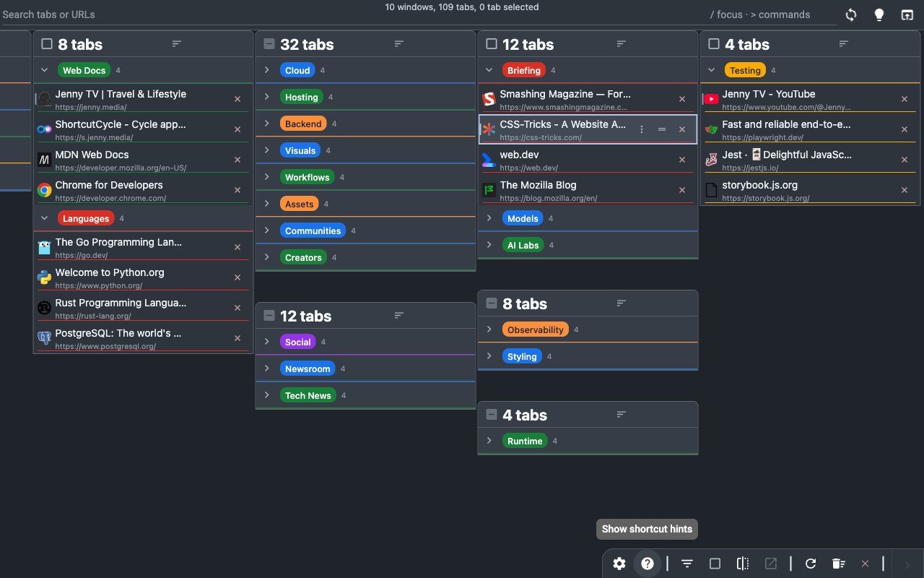Close the storybook.js.org tab
Screen dimensions: 924x578
coord(905,190)
